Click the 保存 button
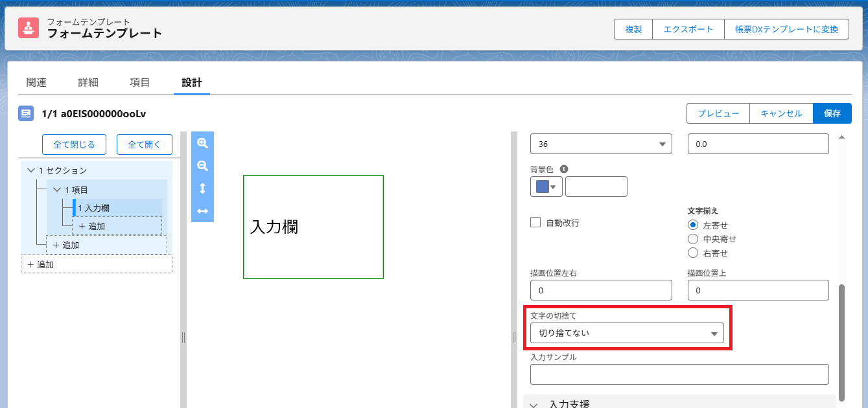Image resolution: width=868 pixels, height=408 pixels. [x=832, y=113]
